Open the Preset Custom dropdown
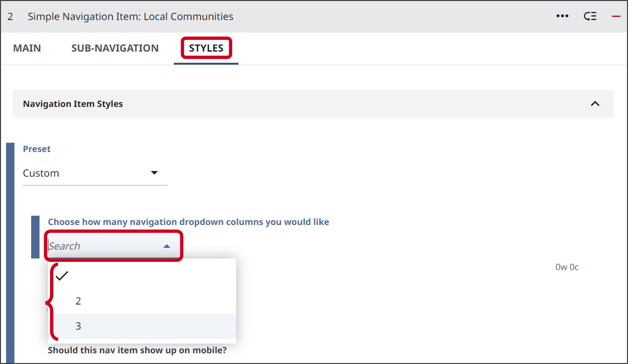Viewport: 628px width, 364px height. click(x=95, y=173)
